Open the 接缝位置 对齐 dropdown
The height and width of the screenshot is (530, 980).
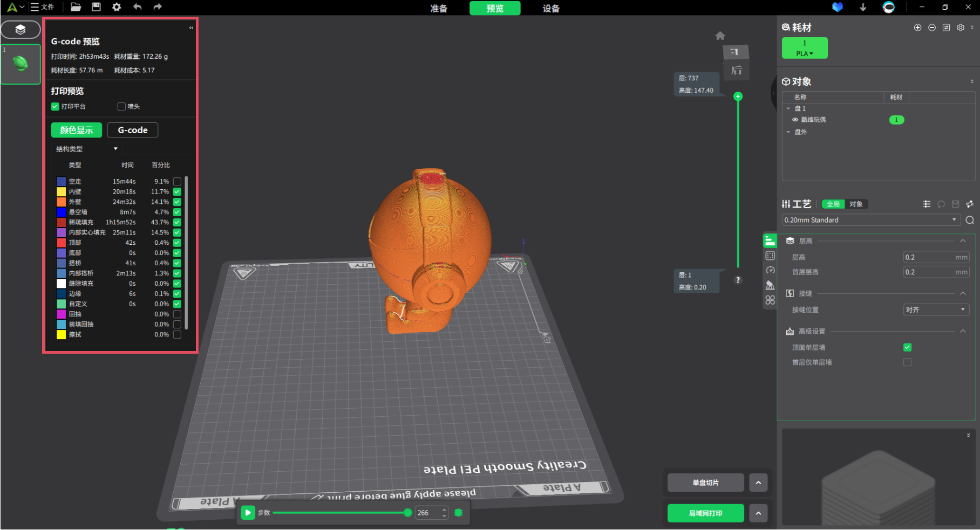click(936, 309)
